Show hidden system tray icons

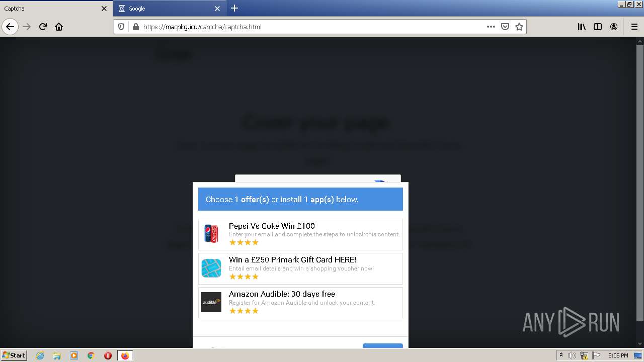coord(561,355)
